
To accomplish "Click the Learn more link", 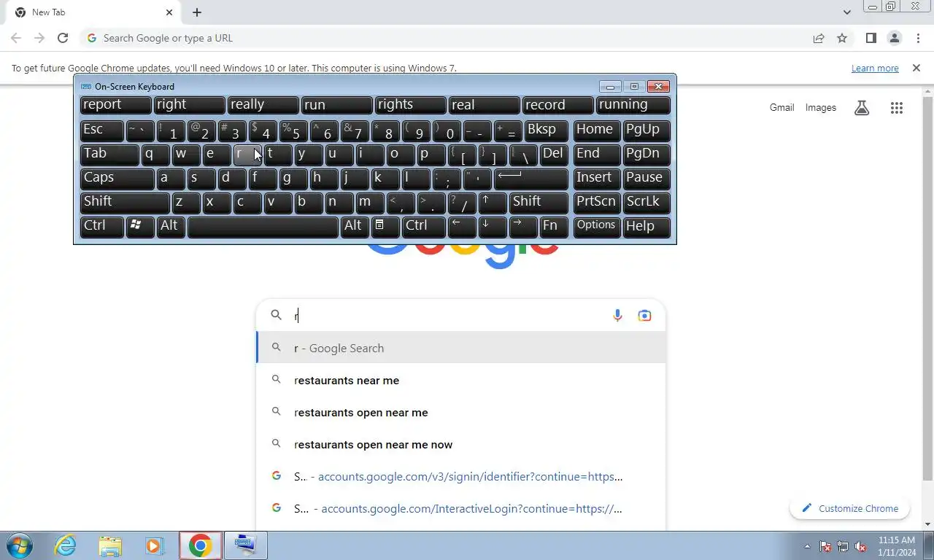I will pos(875,68).
